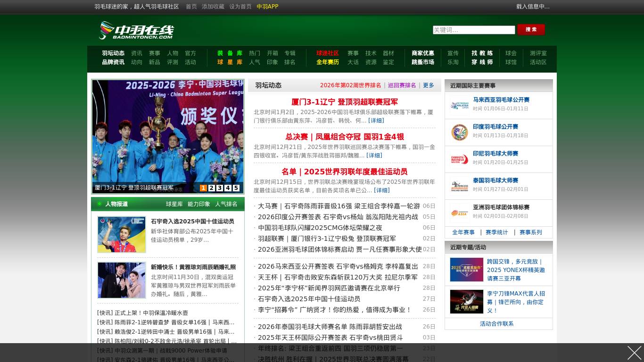The width and height of the screenshot is (644, 362).
Task: Switch to the 人气排名 tab
Action: [x=226, y=204]
